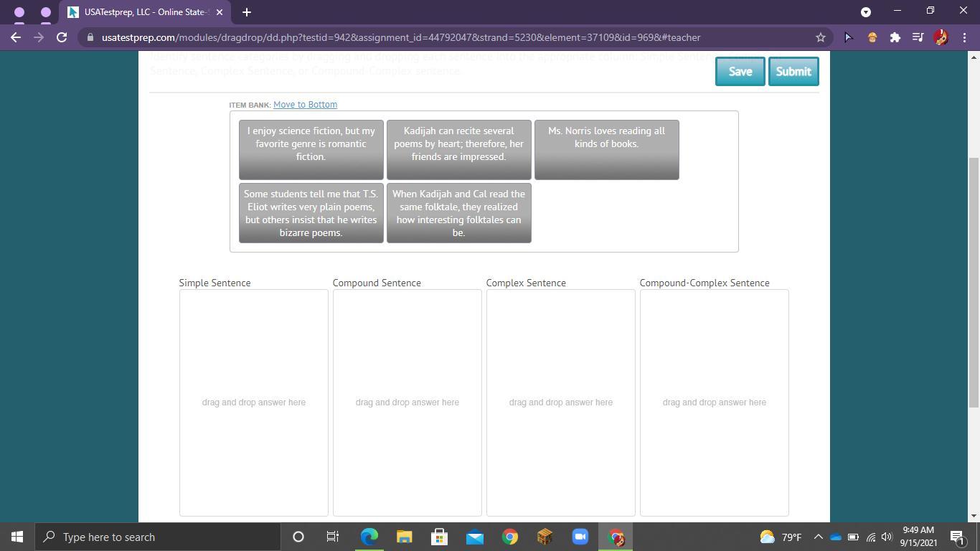Click the orange face extension icon
This screenshot has height=551, width=980.
point(872,37)
